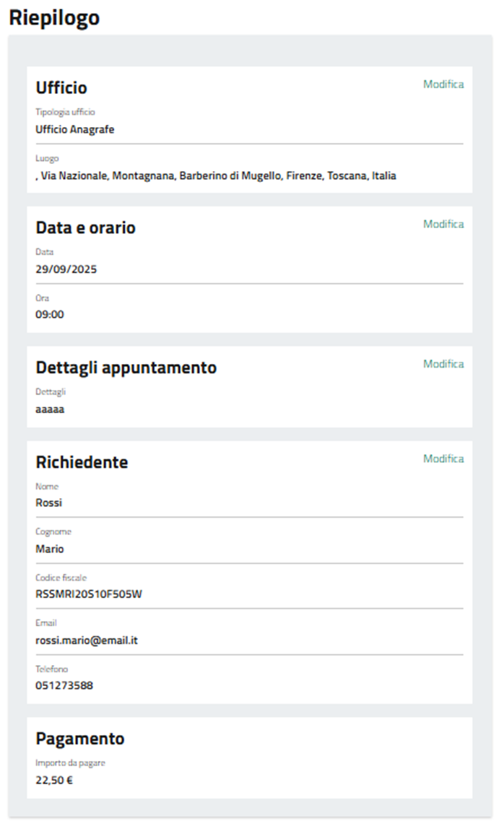The height and width of the screenshot is (829, 504).
Task: Select the Dettagli appuntamento heading
Action: click(x=126, y=368)
